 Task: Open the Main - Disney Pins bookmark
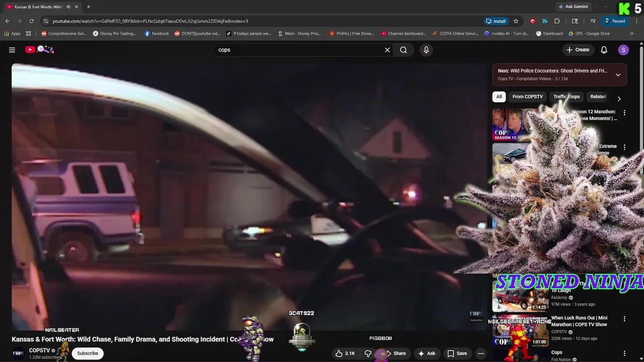299,34
